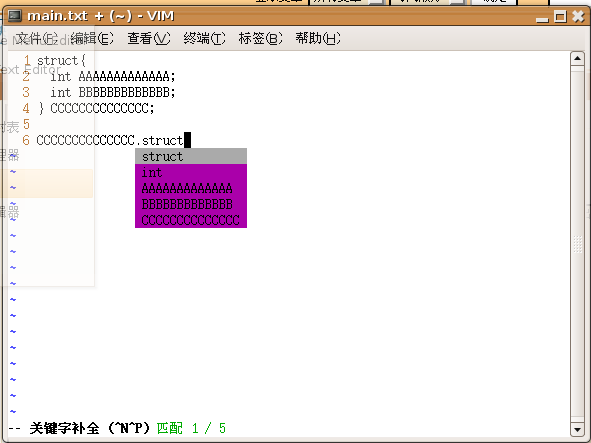Maximize the VIM window
591x443 pixels.
pyautogui.click(x=560, y=16)
